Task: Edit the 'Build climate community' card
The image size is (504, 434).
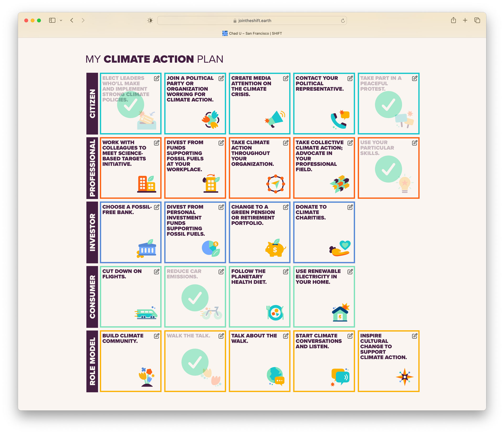Action: pos(157,336)
